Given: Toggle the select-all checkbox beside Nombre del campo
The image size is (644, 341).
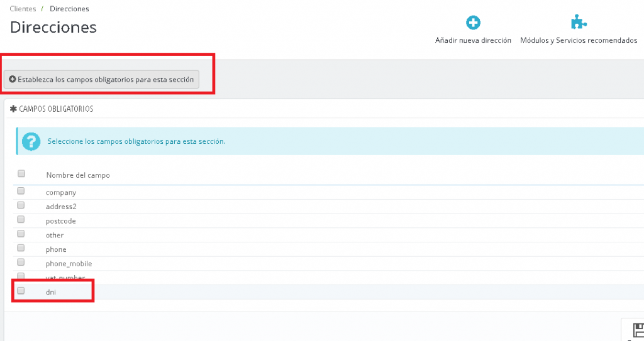Looking at the screenshot, I should click(x=21, y=174).
